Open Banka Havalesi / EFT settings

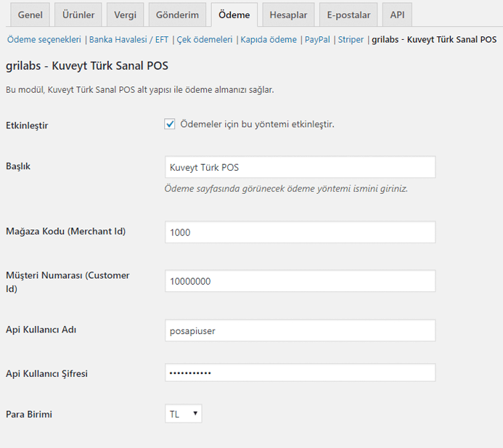click(x=128, y=39)
